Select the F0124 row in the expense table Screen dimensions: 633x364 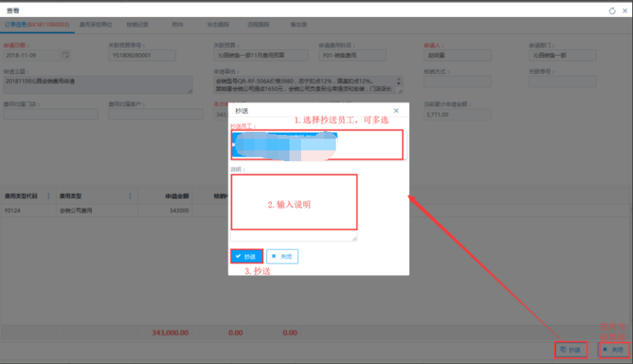coord(77,210)
